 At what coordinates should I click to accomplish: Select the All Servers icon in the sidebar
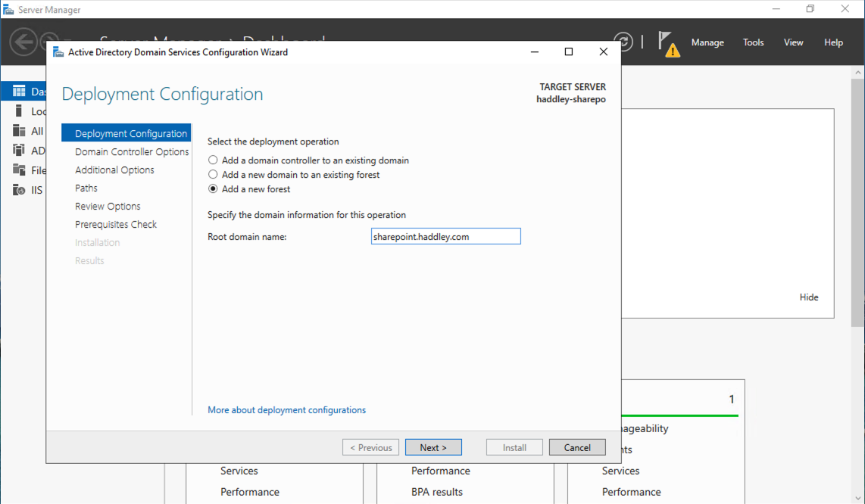19,131
